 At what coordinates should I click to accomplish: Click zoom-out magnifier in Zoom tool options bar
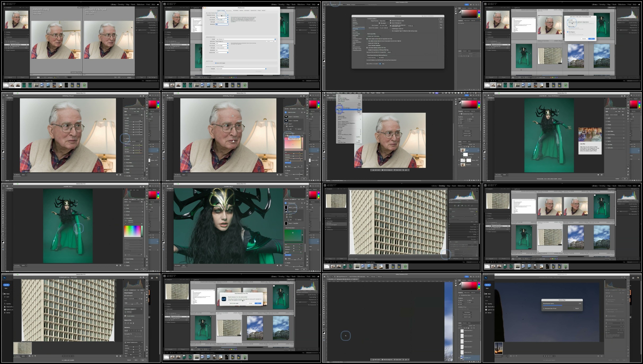pos(334,277)
